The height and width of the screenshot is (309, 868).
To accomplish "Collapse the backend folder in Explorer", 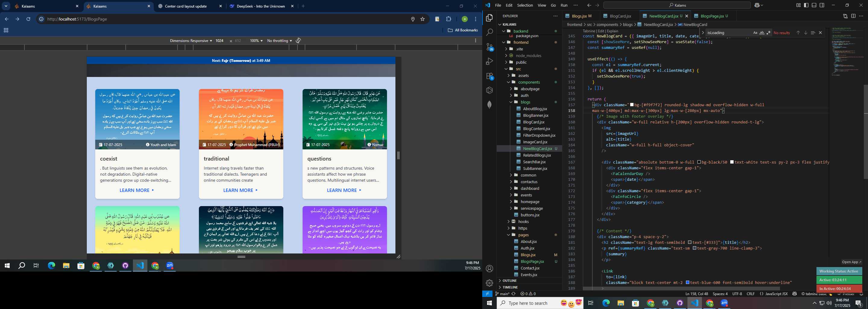I will (521, 31).
